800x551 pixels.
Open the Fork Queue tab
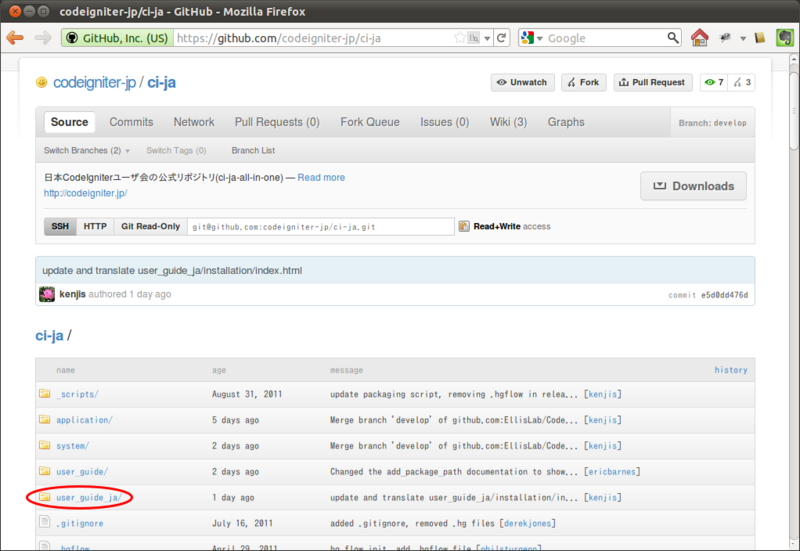pos(370,122)
